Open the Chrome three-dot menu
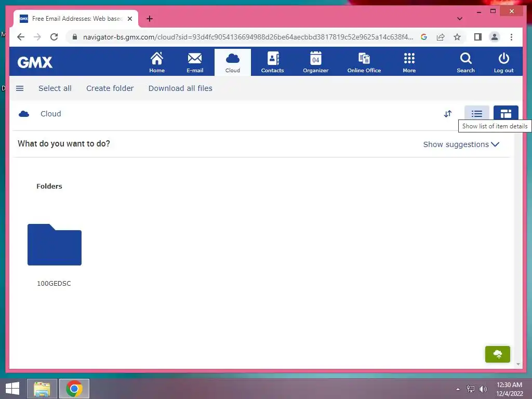This screenshot has width=532, height=399. pos(511,37)
